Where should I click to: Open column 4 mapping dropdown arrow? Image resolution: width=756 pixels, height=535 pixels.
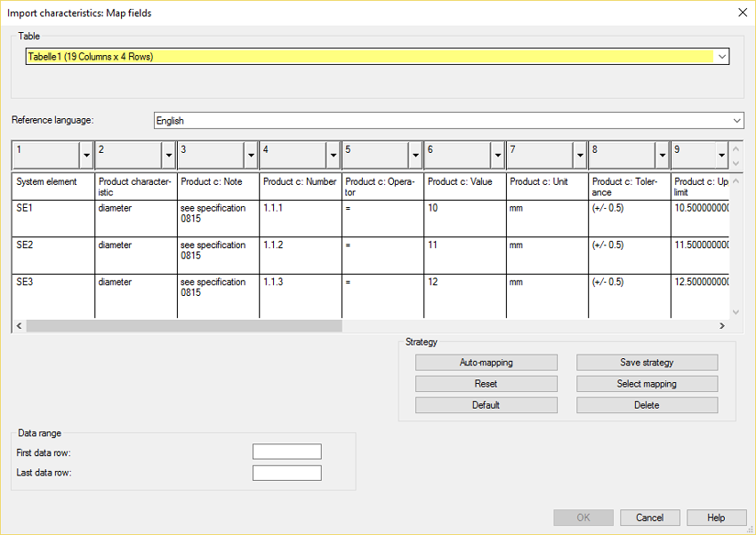pos(334,155)
